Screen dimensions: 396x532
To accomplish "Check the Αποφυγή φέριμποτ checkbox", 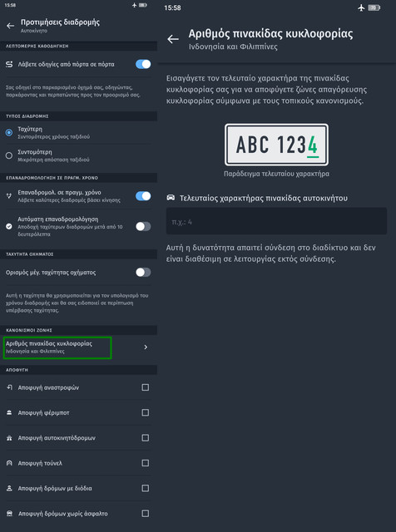I will [x=145, y=412].
